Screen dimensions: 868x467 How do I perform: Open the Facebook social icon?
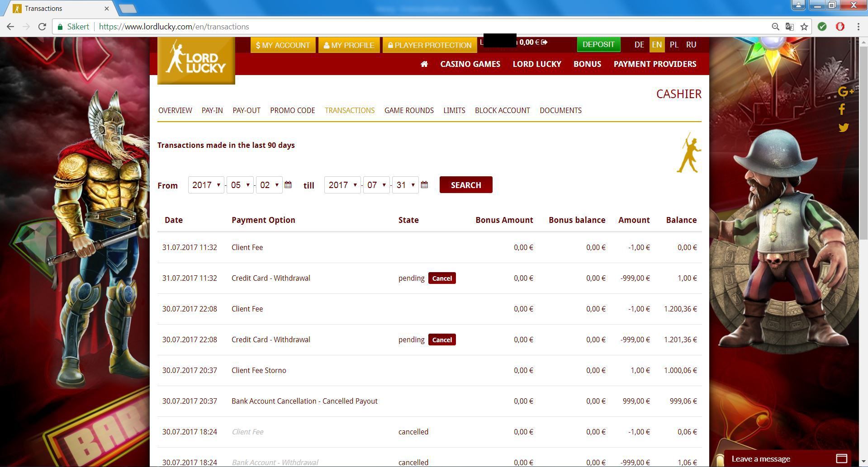point(842,109)
